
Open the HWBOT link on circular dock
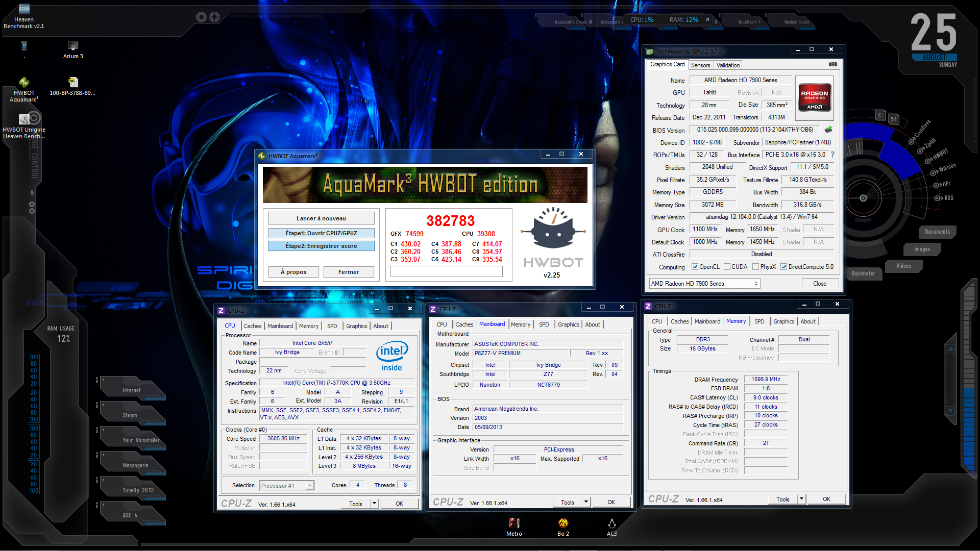[937, 155]
